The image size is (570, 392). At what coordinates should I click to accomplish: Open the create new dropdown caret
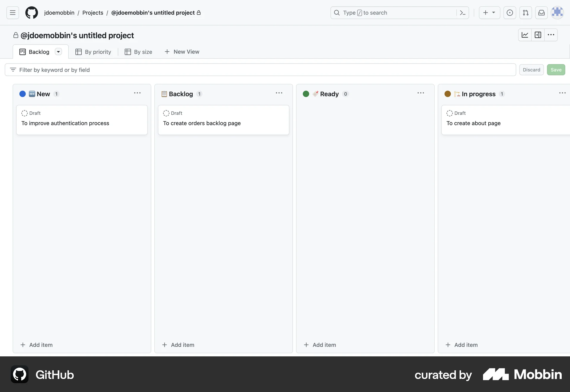pyautogui.click(x=494, y=13)
